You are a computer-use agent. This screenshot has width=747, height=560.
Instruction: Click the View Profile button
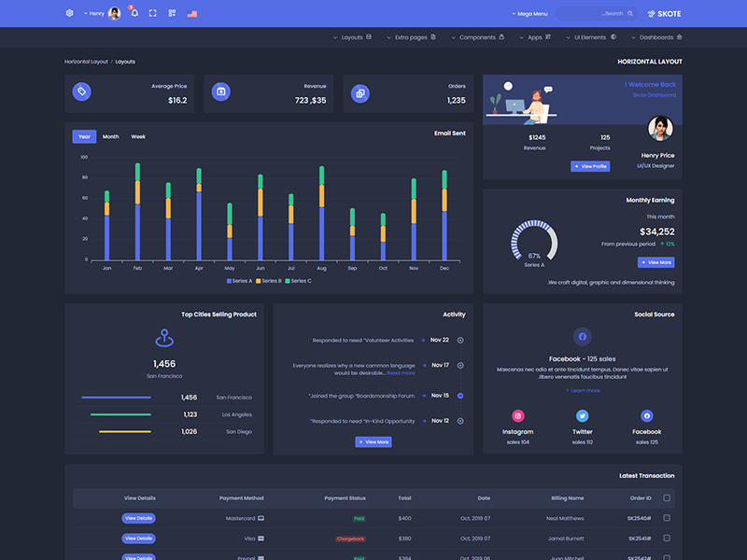pos(590,166)
